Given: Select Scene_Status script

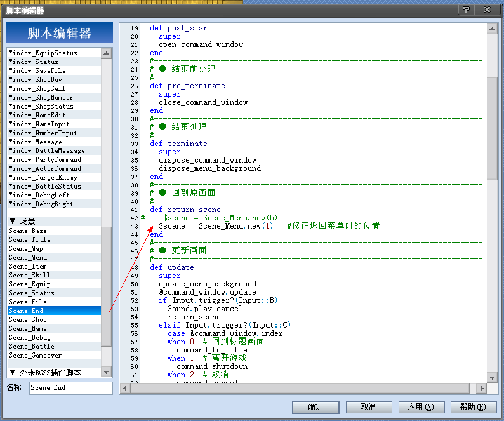Looking at the screenshot, I should [x=54, y=293].
